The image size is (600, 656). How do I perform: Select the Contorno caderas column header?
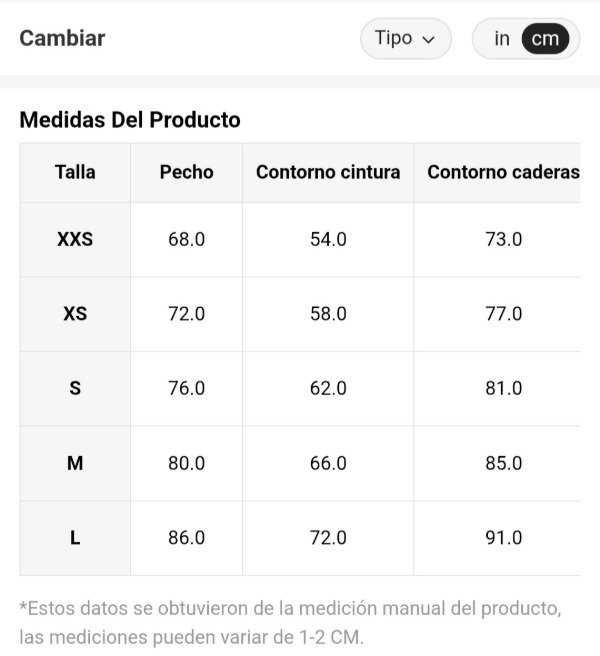[x=503, y=172]
